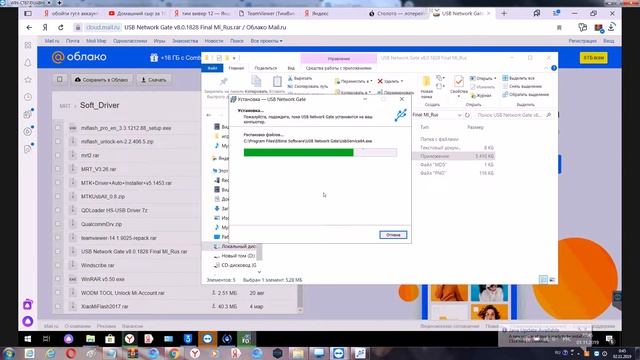The width and height of the screenshot is (640, 360).
Task: Open the Файл tab in Explorer ribbon
Action: pos(212,68)
